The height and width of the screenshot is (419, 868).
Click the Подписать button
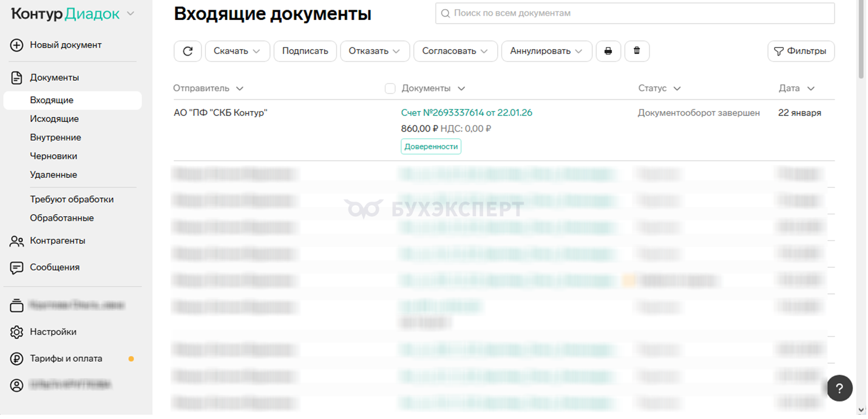[x=305, y=51]
